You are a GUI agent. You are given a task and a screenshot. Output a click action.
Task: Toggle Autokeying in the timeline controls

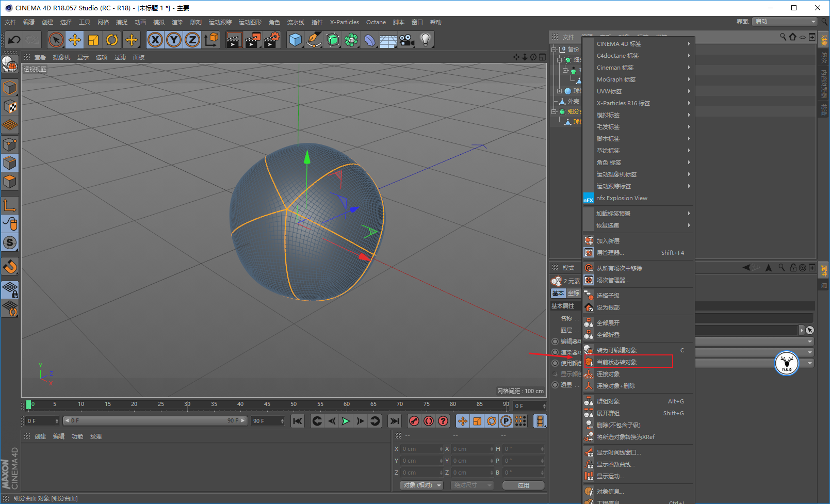coord(429,421)
